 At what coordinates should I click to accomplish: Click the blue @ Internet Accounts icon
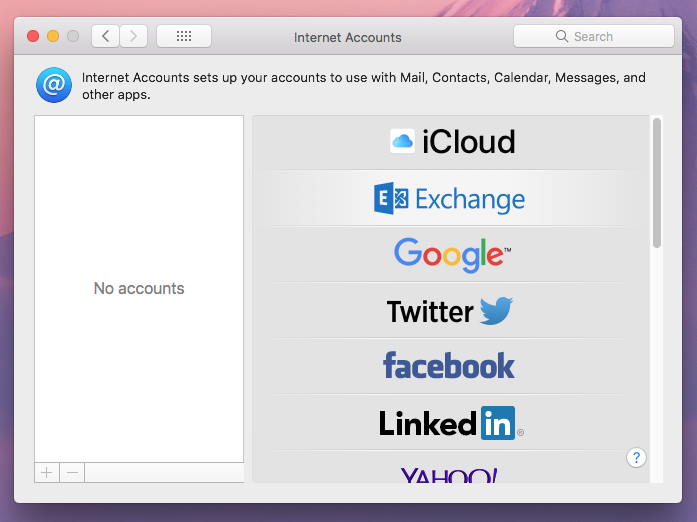(54, 85)
